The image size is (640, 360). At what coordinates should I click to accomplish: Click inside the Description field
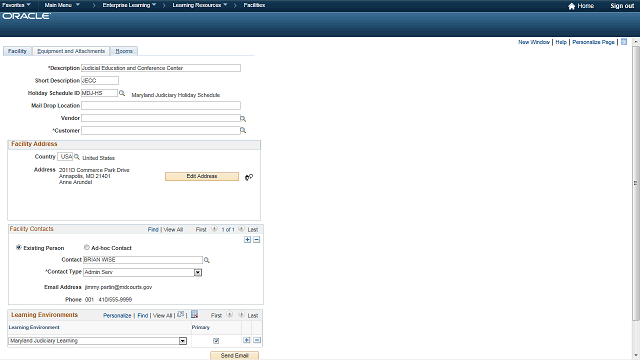click(161, 68)
